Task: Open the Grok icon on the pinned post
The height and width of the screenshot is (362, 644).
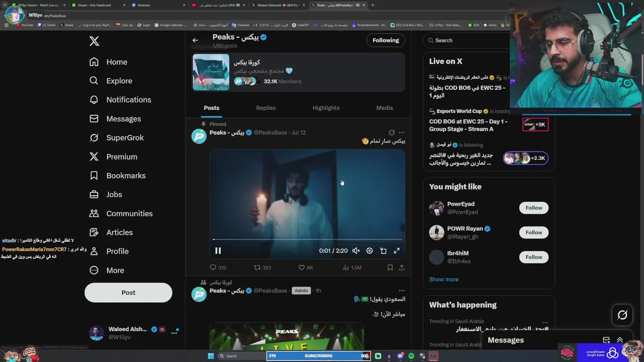Action: coord(391,133)
